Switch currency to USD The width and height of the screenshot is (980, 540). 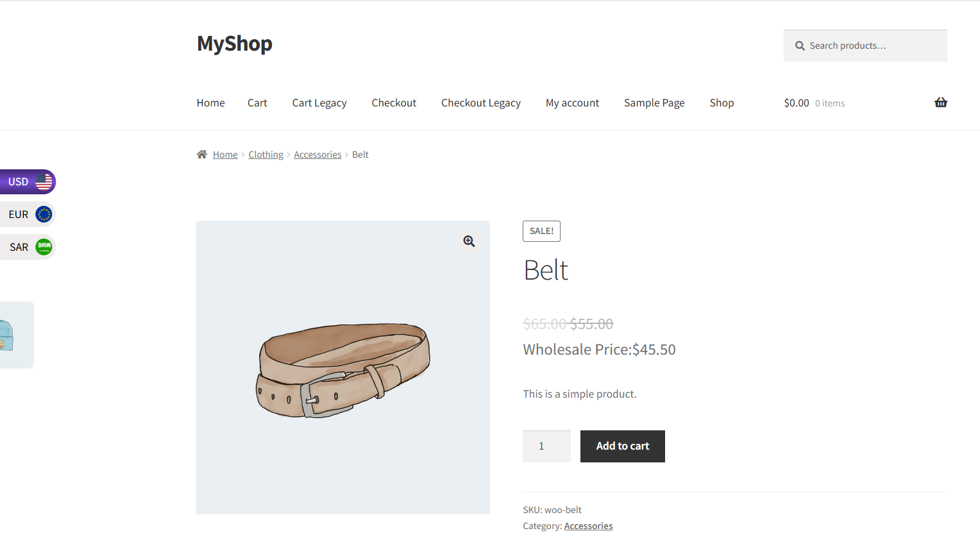coord(26,181)
